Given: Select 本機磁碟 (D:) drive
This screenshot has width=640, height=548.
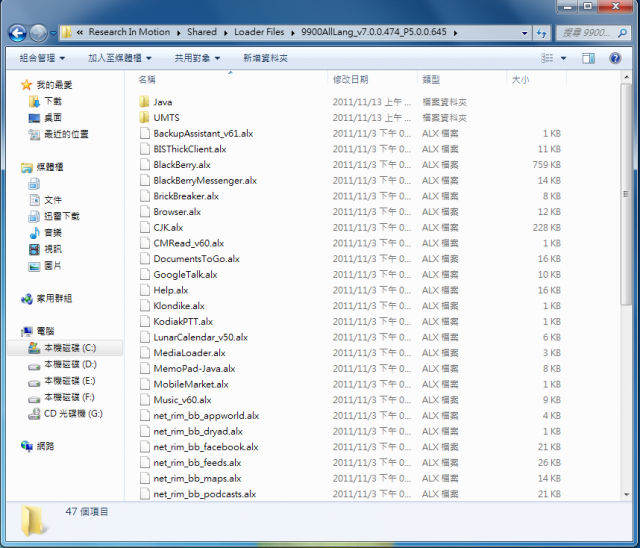Looking at the screenshot, I should pos(62,364).
